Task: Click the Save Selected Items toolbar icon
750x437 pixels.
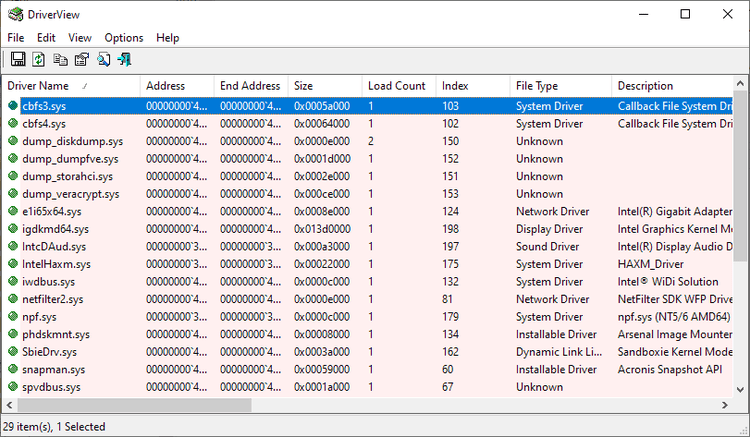Action: tap(18, 59)
